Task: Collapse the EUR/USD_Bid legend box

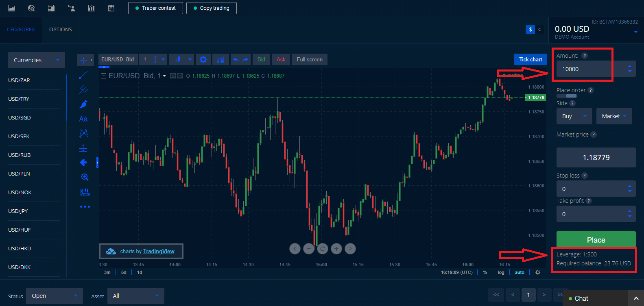Action: click(x=103, y=76)
